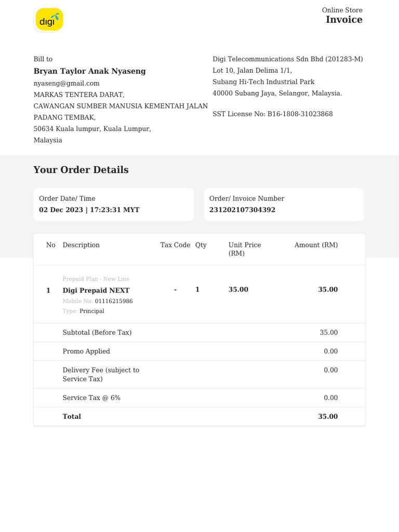Click the Subtotal (Before Tax) row label
The height and width of the screenshot is (532, 399).
(97, 332)
